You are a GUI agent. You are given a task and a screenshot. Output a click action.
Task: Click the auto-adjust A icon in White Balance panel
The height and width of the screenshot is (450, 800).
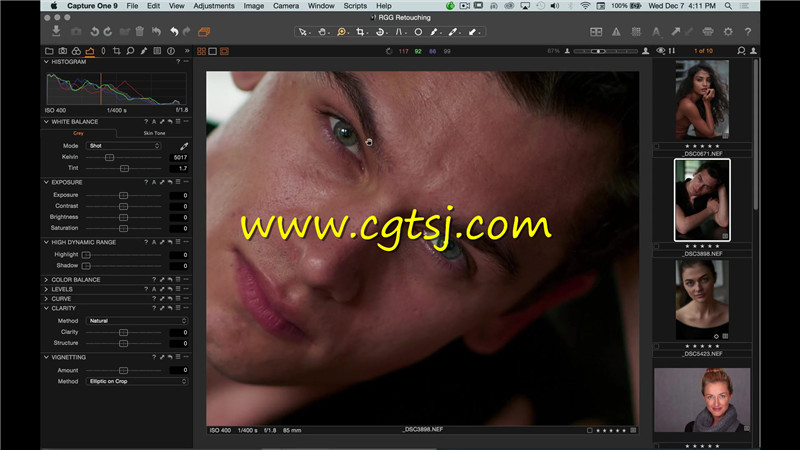click(x=154, y=122)
